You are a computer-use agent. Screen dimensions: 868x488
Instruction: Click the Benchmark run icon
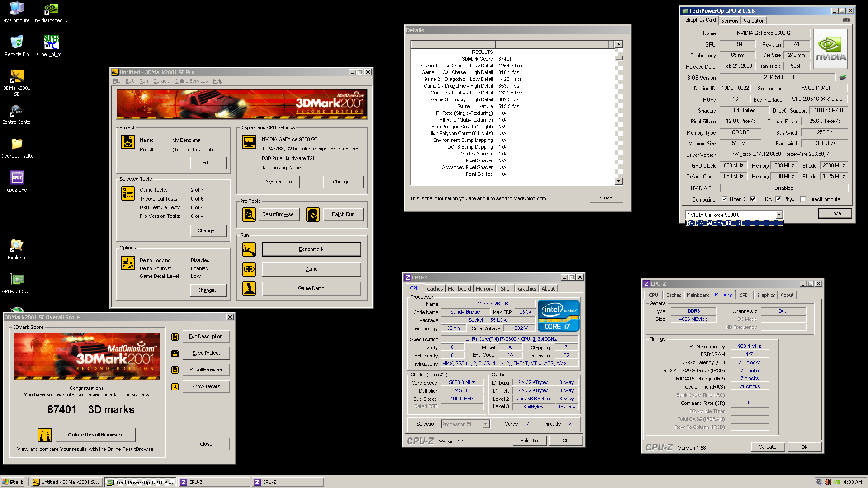[x=249, y=249]
